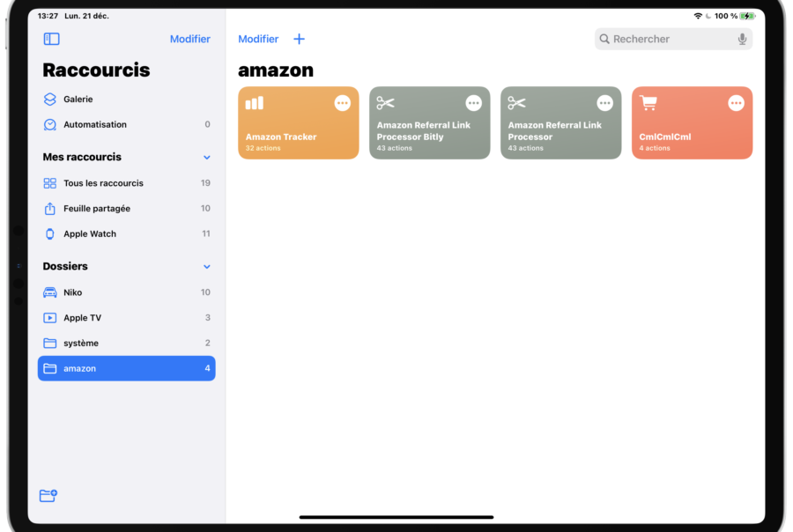This screenshot has height=532, width=793.
Task: Show Tous les raccourcis list
Action: 126,183
